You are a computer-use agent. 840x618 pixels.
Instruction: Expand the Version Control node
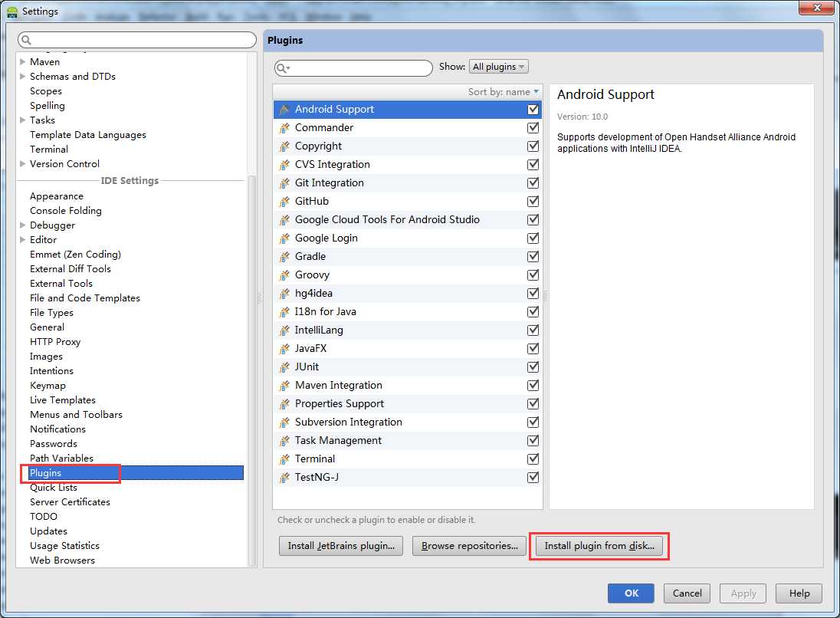pos(22,163)
